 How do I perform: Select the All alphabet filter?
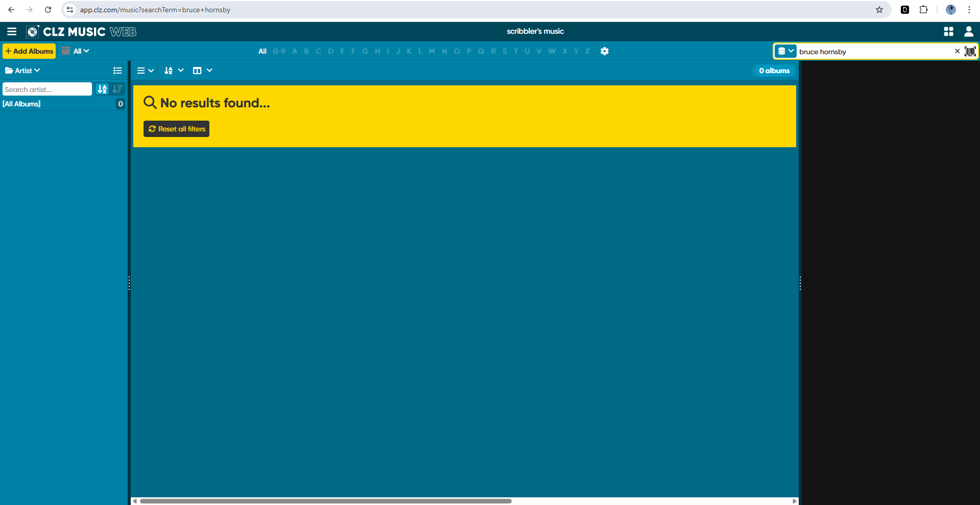tap(262, 51)
